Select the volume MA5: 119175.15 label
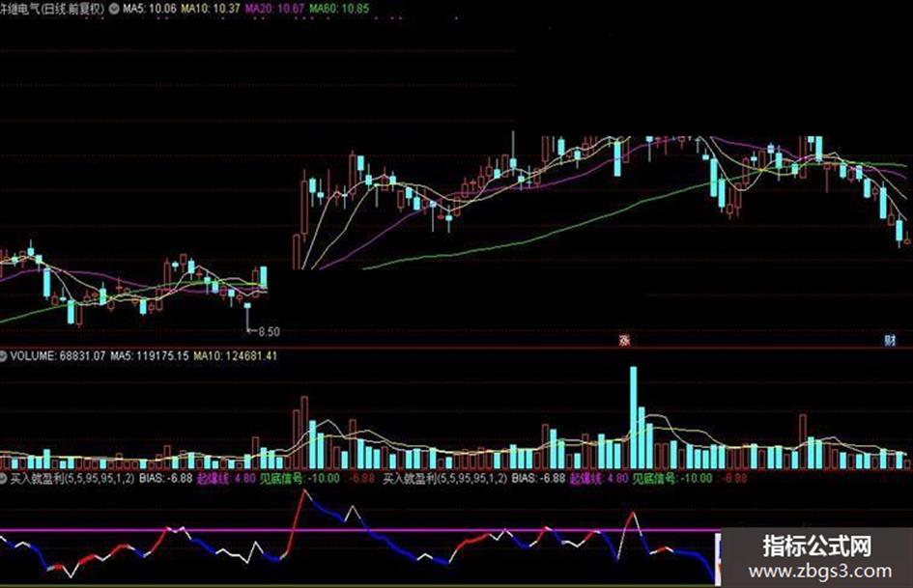Image resolution: width=913 pixels, height=588 pixels. coord(150,355)
